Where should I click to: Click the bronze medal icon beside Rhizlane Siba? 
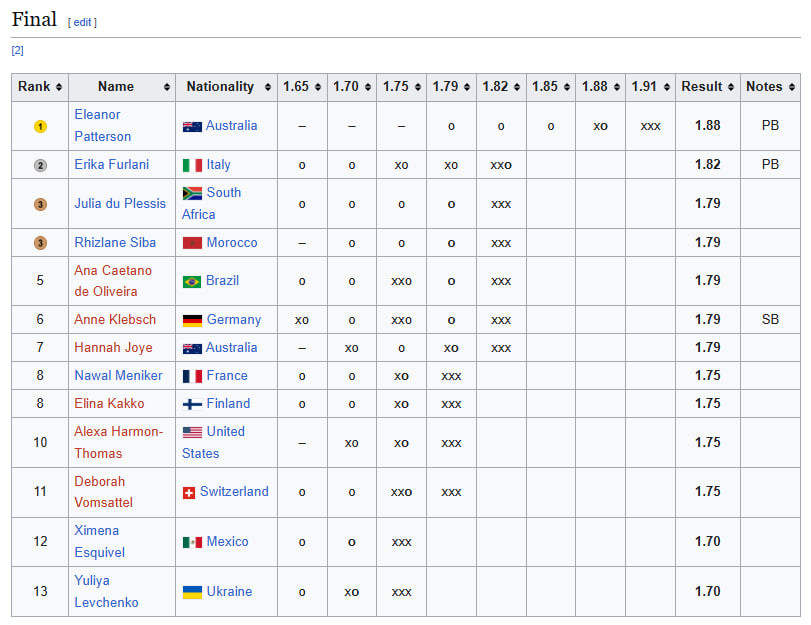click(x=40, y=243)
